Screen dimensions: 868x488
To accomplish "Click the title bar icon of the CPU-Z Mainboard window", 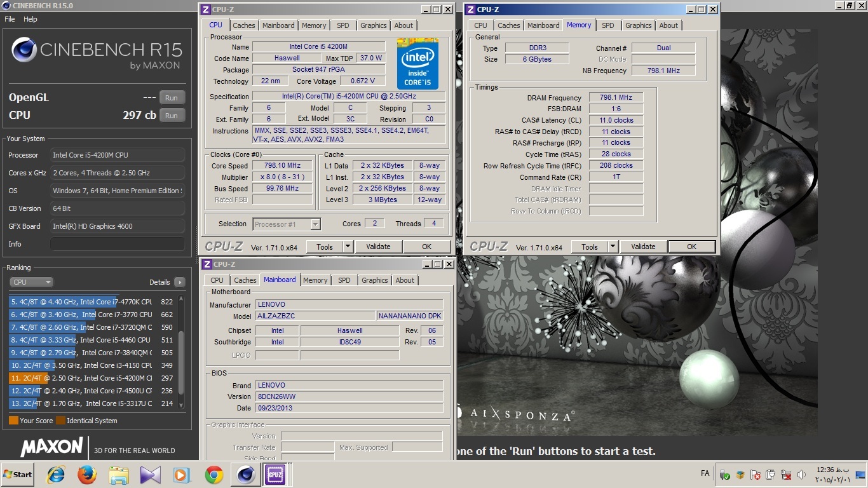I will click(x=206, y=264).
